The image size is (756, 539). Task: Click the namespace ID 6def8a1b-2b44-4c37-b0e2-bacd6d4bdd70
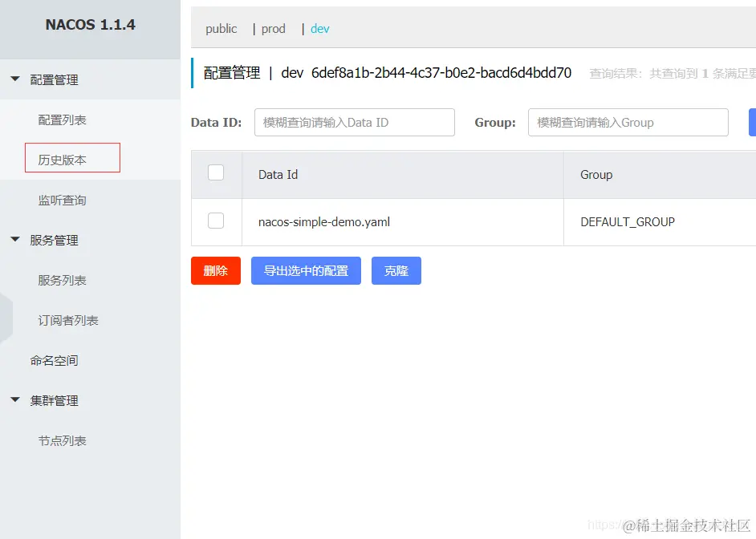(x=441, y=73)
